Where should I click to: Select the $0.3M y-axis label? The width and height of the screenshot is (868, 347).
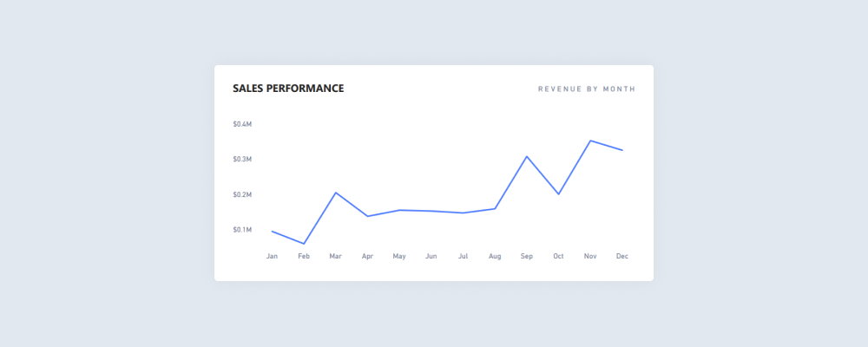(242, 160)
